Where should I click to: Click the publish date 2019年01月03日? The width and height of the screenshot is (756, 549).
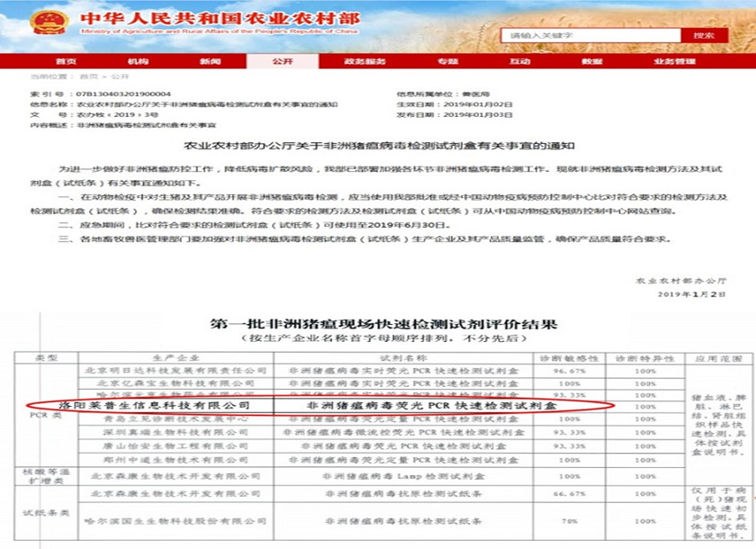(478, 114)
